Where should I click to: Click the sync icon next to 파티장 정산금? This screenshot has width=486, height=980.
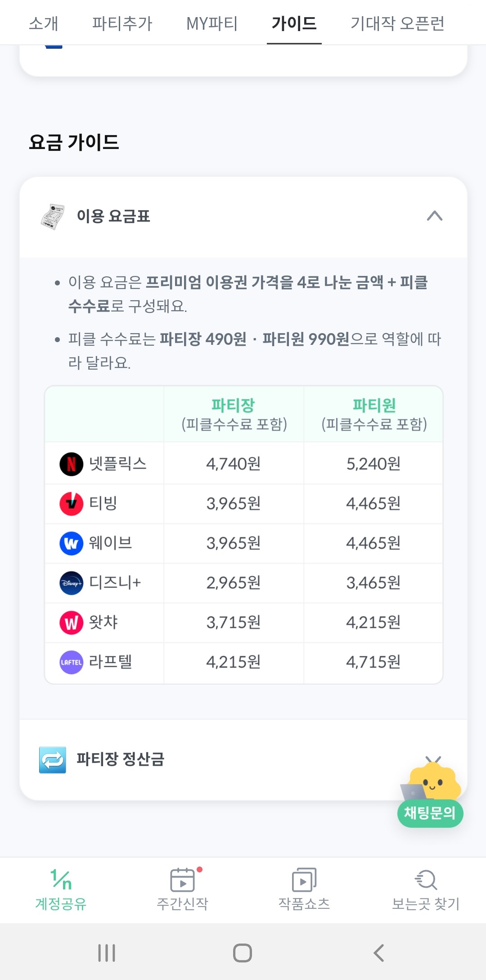pyautogui.click(x=52, y=759)
